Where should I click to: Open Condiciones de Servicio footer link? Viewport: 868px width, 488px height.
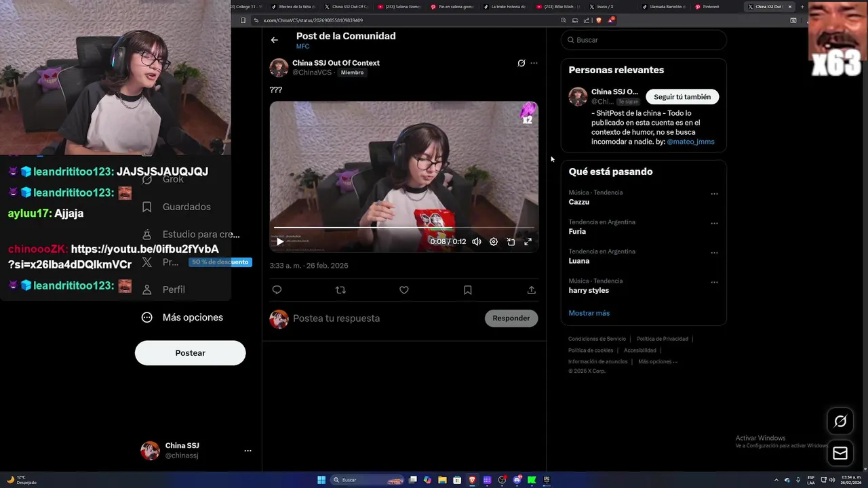pyautogui.click(x=597, y=339)
